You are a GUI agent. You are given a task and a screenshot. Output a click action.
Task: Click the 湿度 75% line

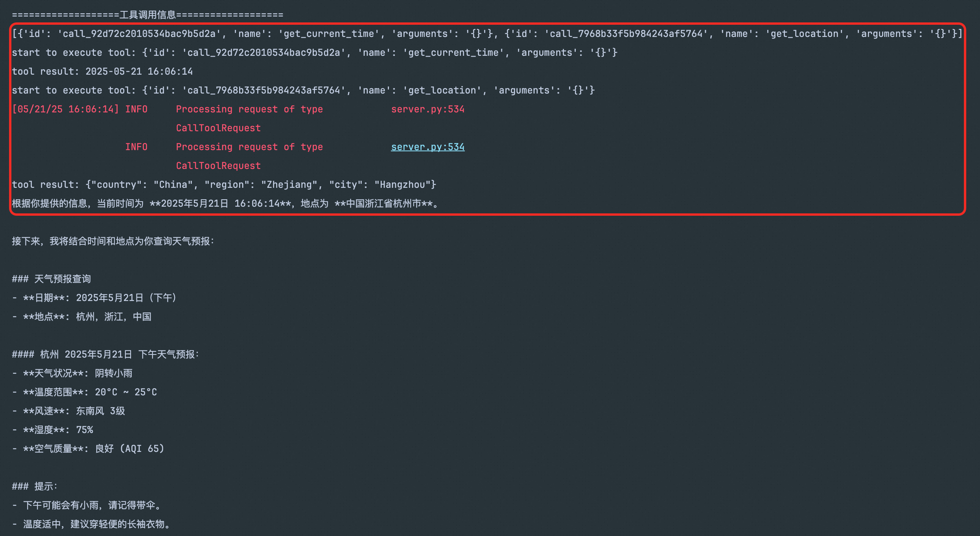point(53,430)
